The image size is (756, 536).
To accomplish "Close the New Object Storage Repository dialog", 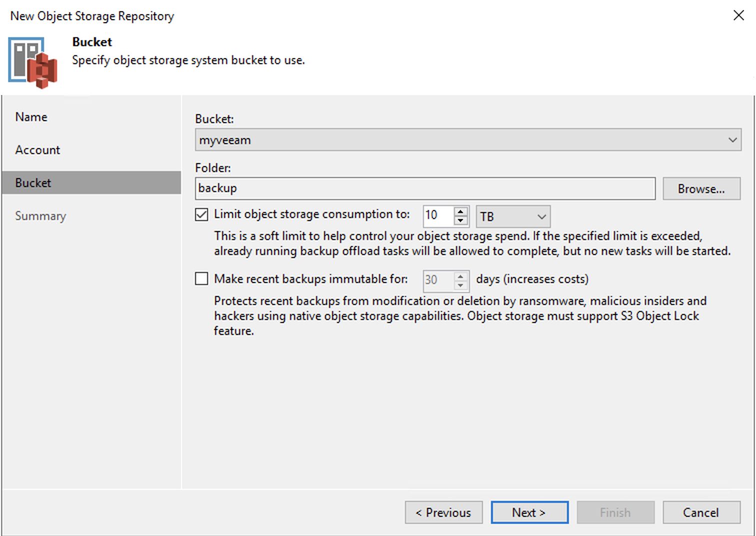I will point(738,15).
